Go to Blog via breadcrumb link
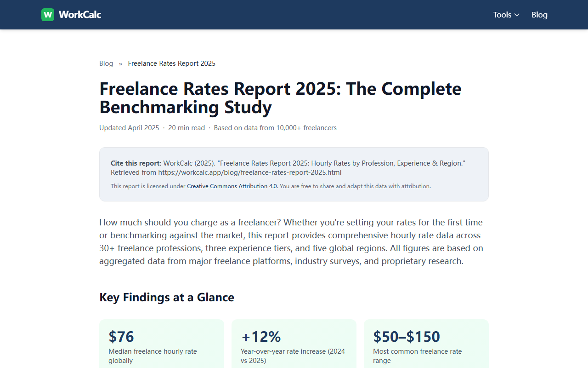The height and width of the screenshot is (368, 588). tap(106, 63)
